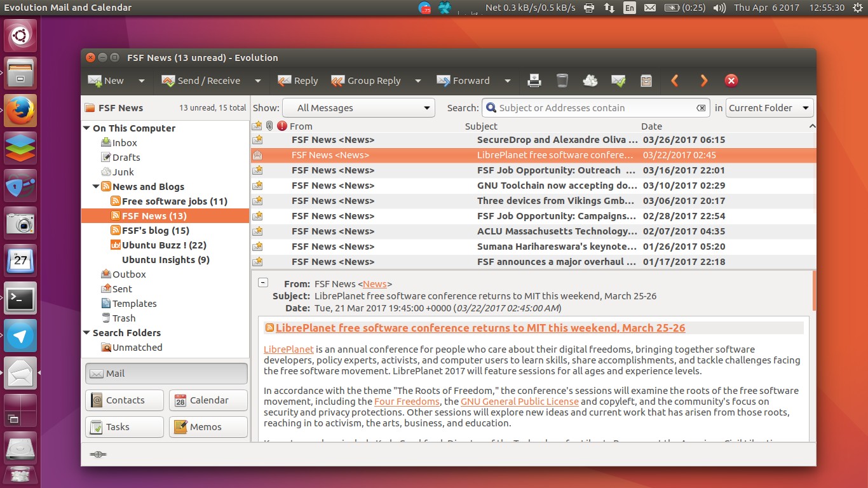Select the GNU Toolchain now accepting message
Viewport: 868px width, 488px height.
tap(534, 186)
